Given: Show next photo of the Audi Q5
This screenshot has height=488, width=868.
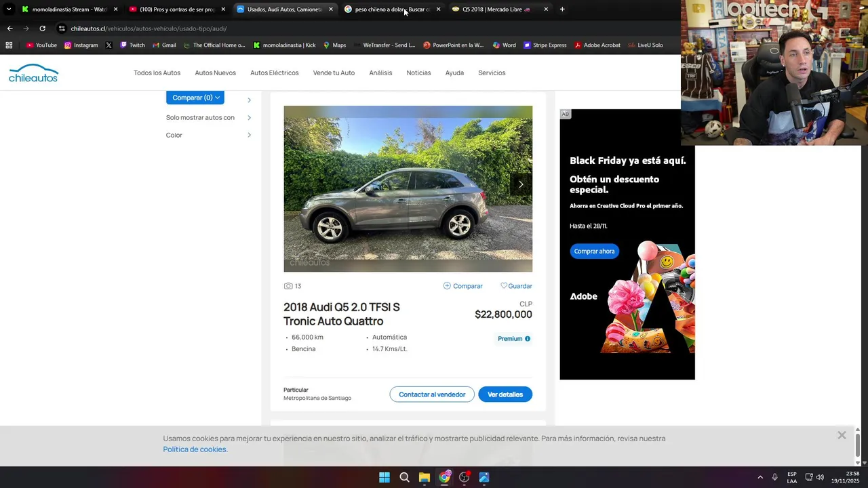Looking at the screenshot, I should [x=521, y=184].
